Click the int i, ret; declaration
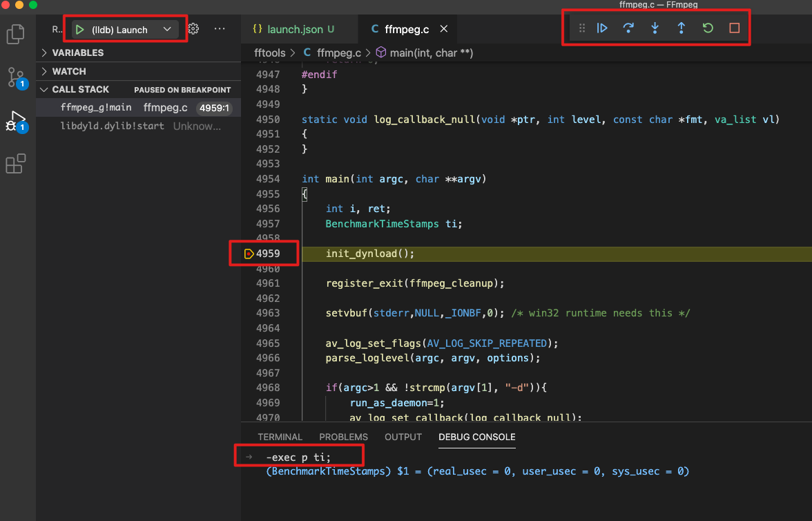Screen dimensions: 812x521 [358, 209]
